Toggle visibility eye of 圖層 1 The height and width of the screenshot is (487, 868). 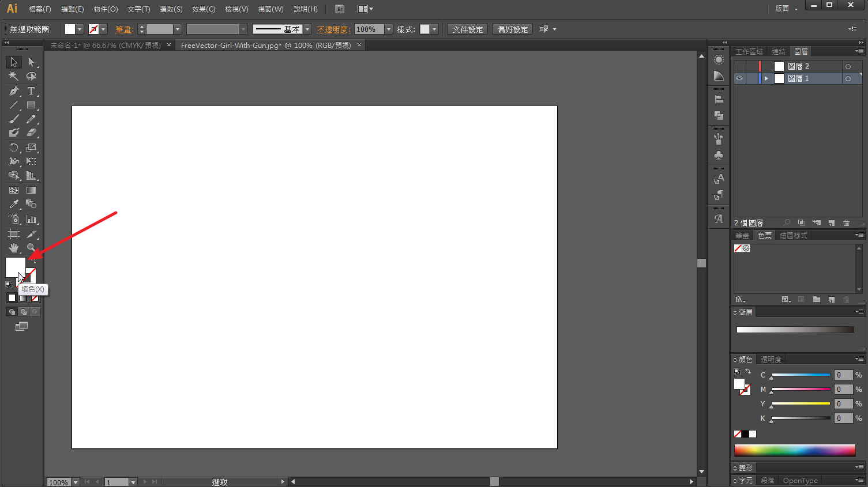(x=739, y=78)
